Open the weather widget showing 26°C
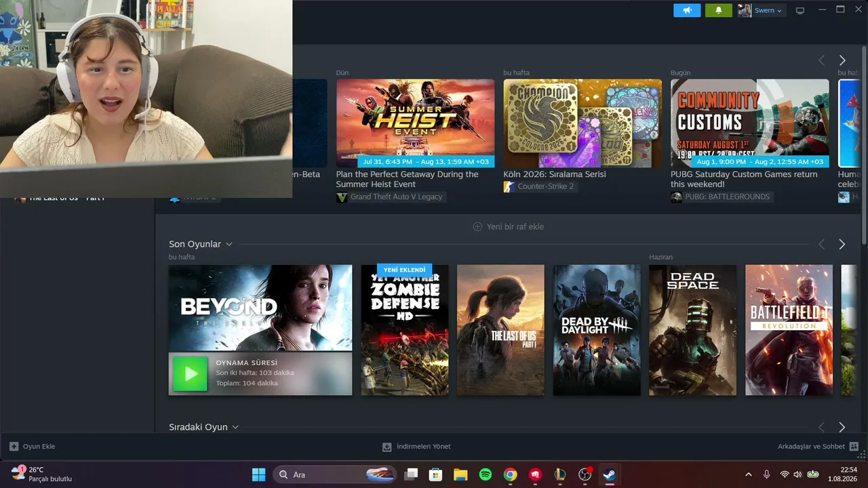Viewport: 868px width, 488px height. 42,474
